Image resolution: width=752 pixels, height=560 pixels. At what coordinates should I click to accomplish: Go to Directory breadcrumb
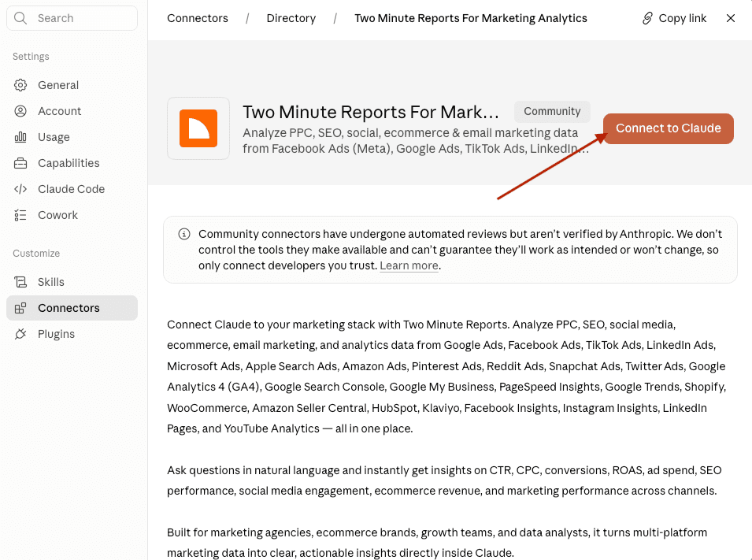(x=291, y=18)
